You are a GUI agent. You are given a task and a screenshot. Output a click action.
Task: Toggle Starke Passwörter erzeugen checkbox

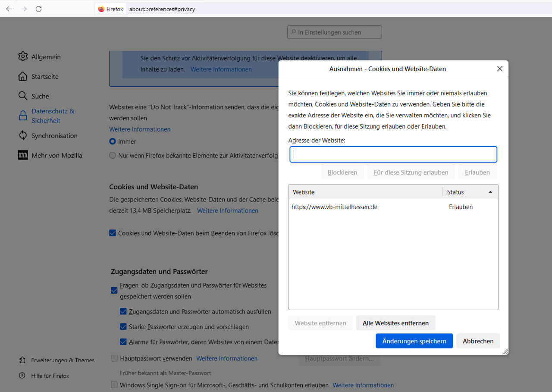point(123,327)
